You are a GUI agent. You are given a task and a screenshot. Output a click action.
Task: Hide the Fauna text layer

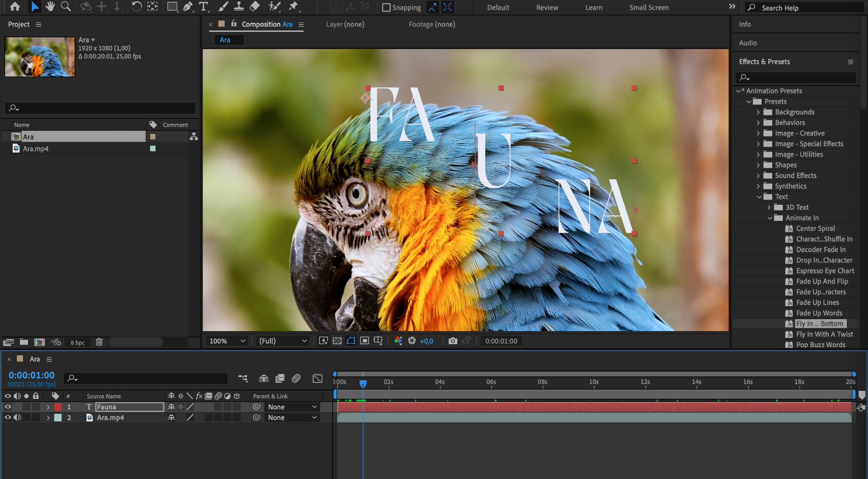coord(8,407)
